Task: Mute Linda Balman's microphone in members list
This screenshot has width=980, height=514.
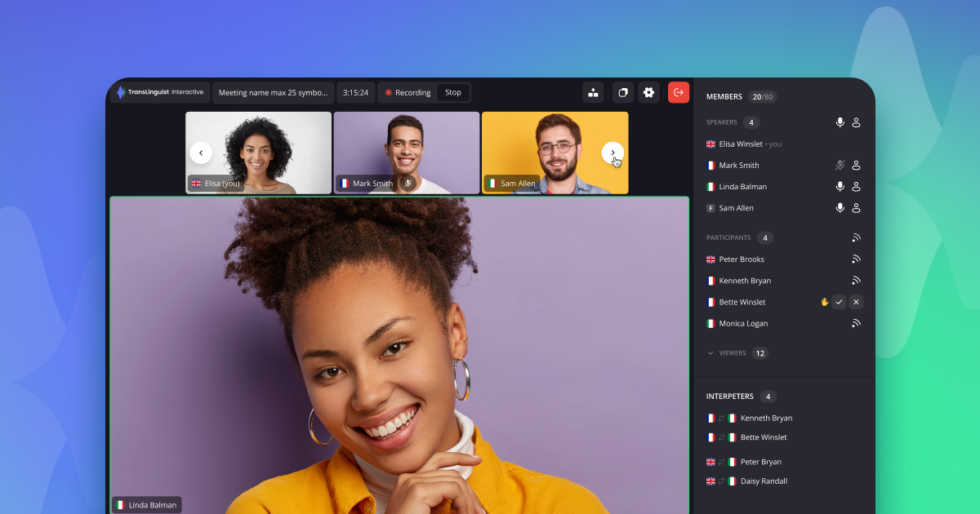Action: pos(840,186)
